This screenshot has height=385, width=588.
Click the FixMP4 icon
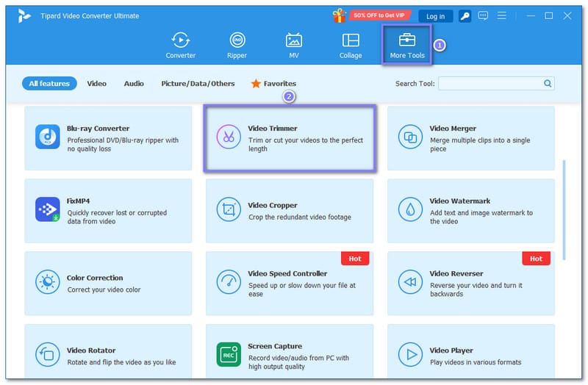(48, 209)
